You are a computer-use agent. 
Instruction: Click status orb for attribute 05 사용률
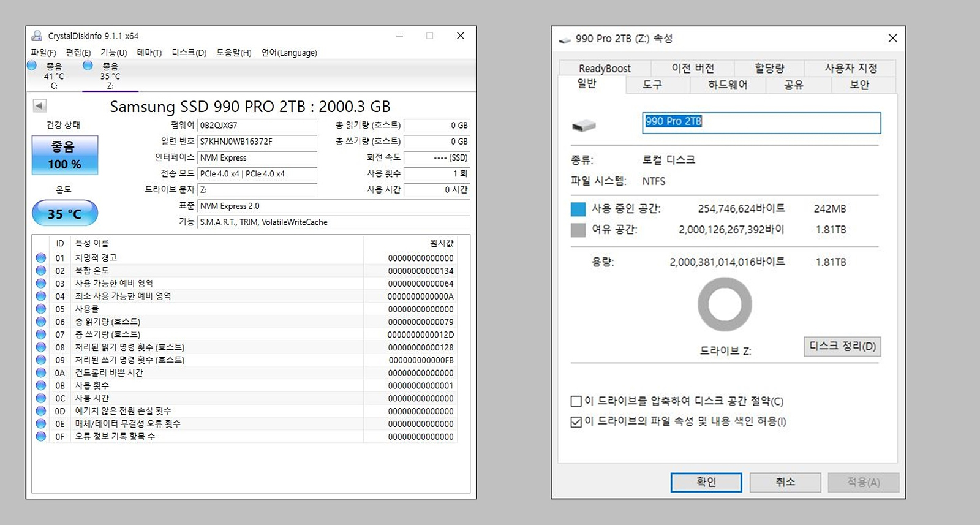click(x=41, y=309)
